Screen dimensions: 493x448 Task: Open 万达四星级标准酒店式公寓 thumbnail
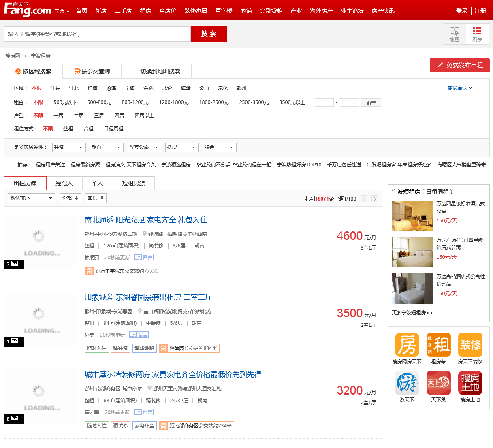click(412, 215)
